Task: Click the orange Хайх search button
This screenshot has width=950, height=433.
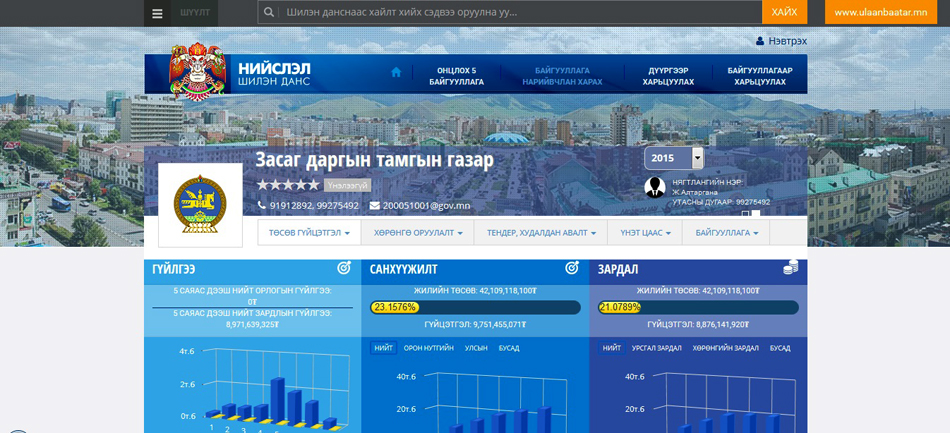Action: click(784, 12)
